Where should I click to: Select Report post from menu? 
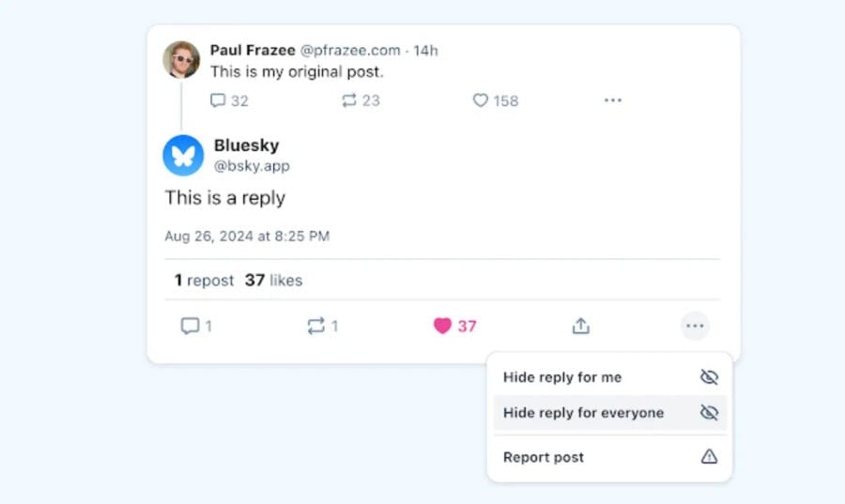[x=610, y=457]
